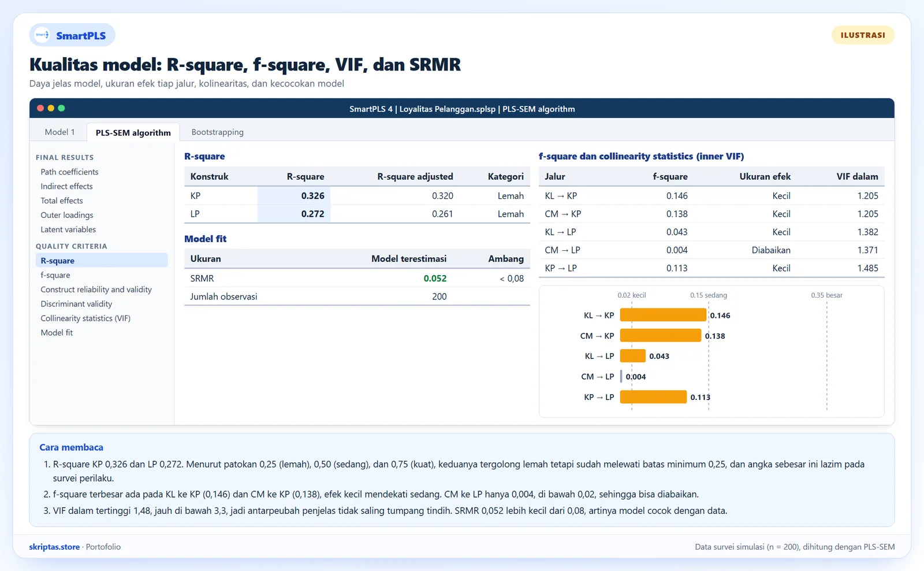Click Diabaikan in the CM → LP row

pyautogui.click(x=771, y=250)
